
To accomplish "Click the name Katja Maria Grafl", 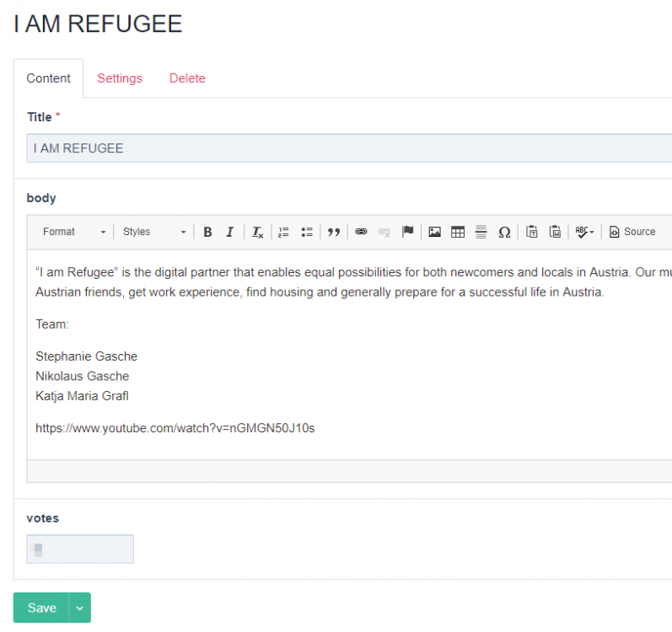I will pos(82,396).
